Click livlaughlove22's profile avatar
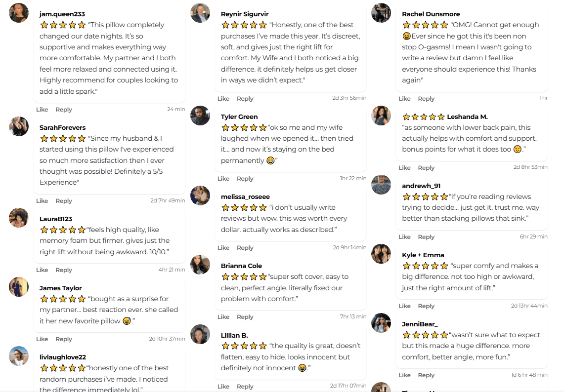The height and width of the screenshot is (392, 564). (19, 356)
